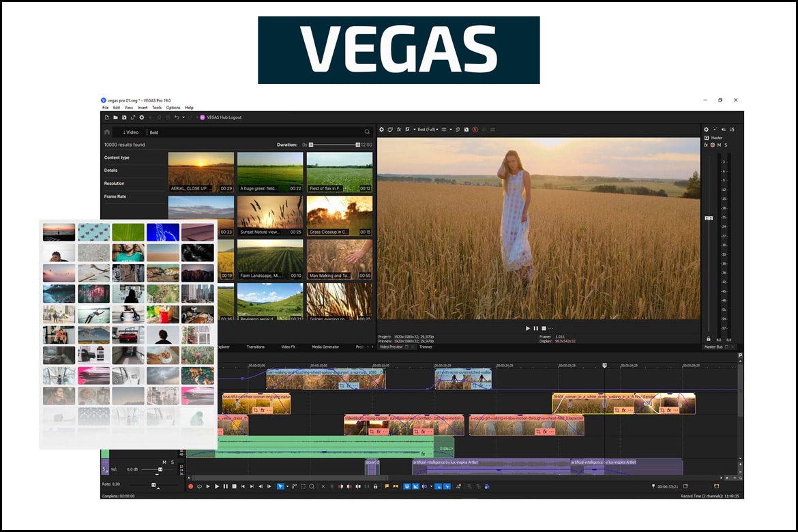Open the Insert menu
The width and height of the screenshot is (798, 532).
click(x=142, y=108)
